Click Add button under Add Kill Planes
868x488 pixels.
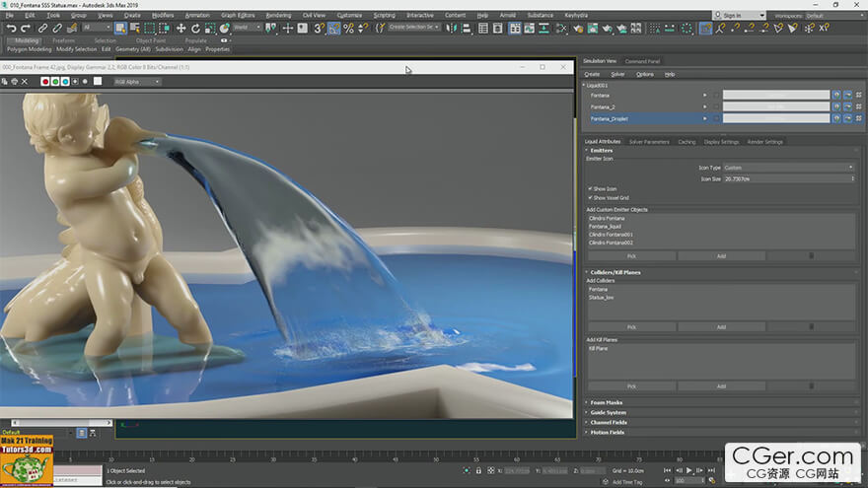[x=721, y=386]
